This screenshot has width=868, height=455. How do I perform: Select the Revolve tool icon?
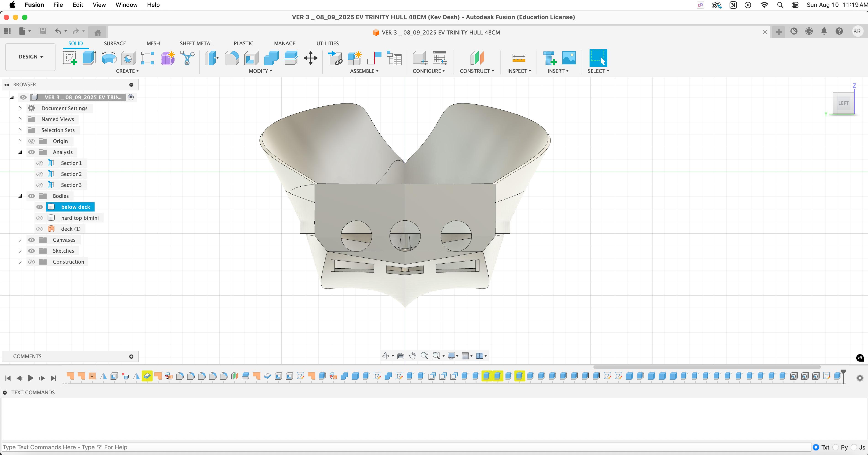click(109, 58)
